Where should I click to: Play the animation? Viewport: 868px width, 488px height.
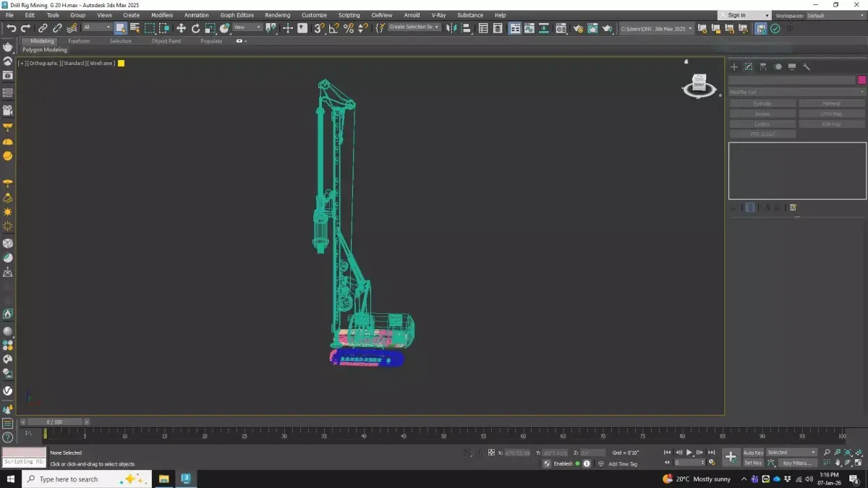point(689,453)
